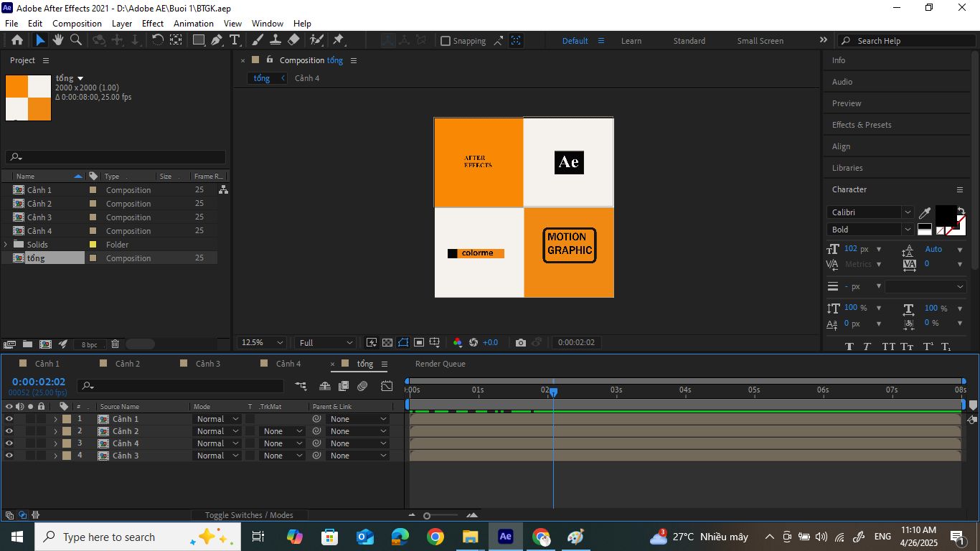Toggle mask and shape path visibility
This screenshot has width=980, height=551.
pos(403,342)
